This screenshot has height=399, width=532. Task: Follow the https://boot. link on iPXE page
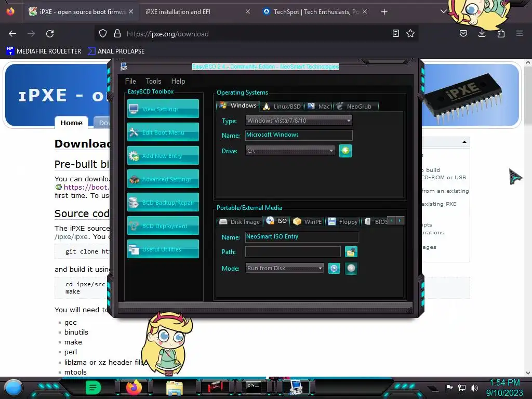[x=86, y=187]
